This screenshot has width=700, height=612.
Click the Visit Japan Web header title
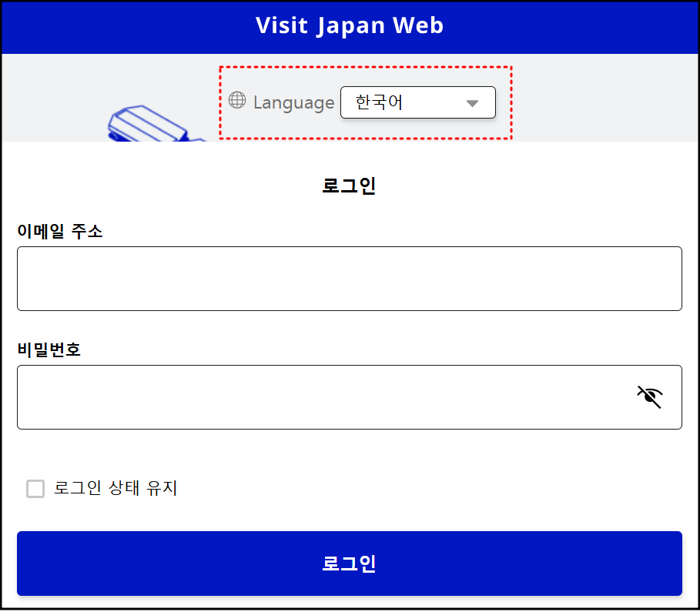tap(350, 25)
